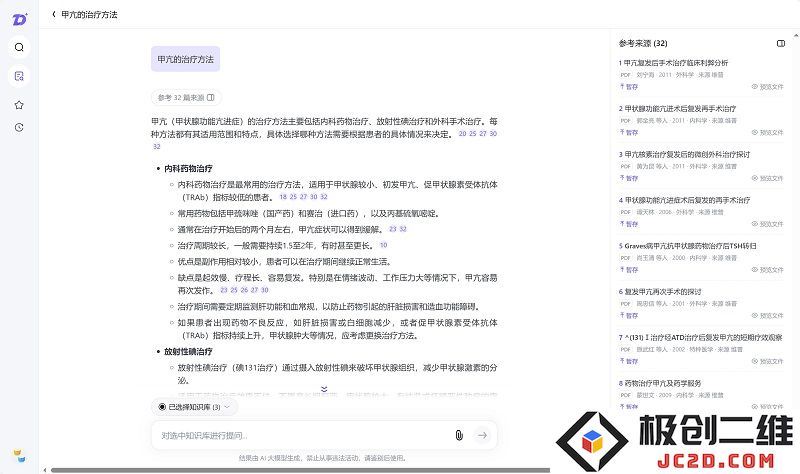Click the purple D logo in sidebar
The height and width of the screenshot is (474, 800).
[x=19, y=19]
